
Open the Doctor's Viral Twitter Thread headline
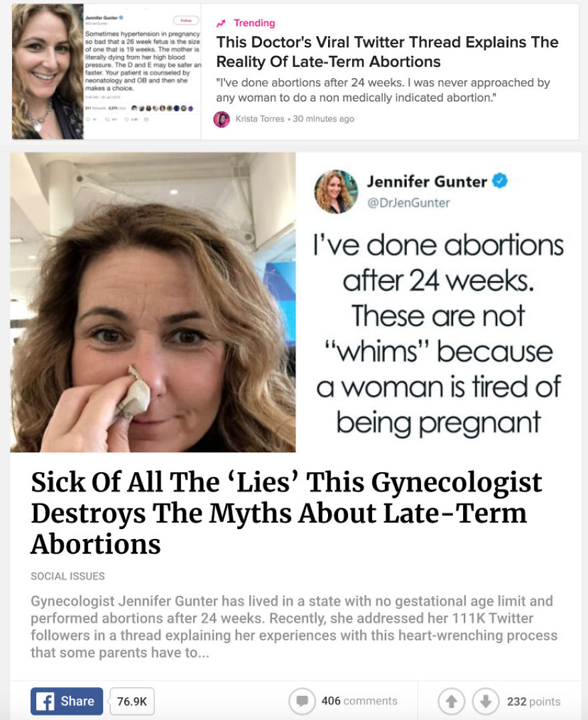coord(388,51)
